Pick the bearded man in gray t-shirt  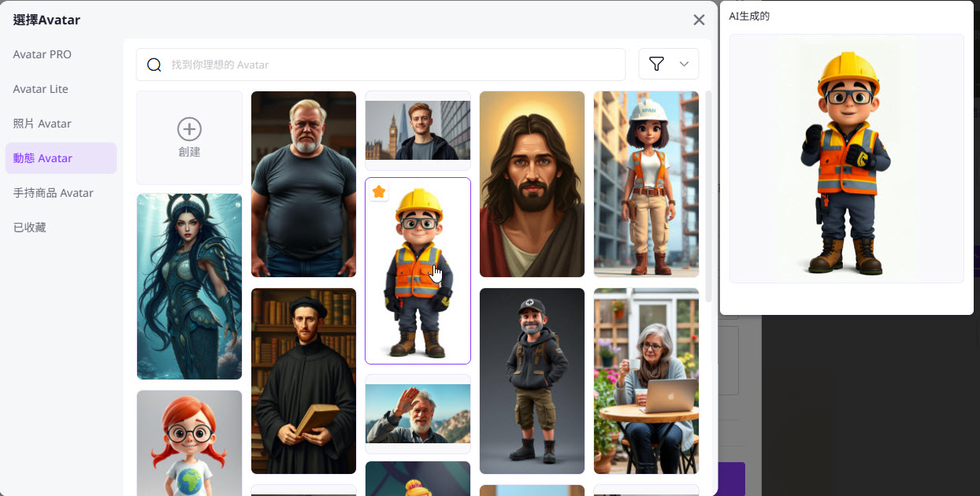pyautogui.click(x=303, y=184)
